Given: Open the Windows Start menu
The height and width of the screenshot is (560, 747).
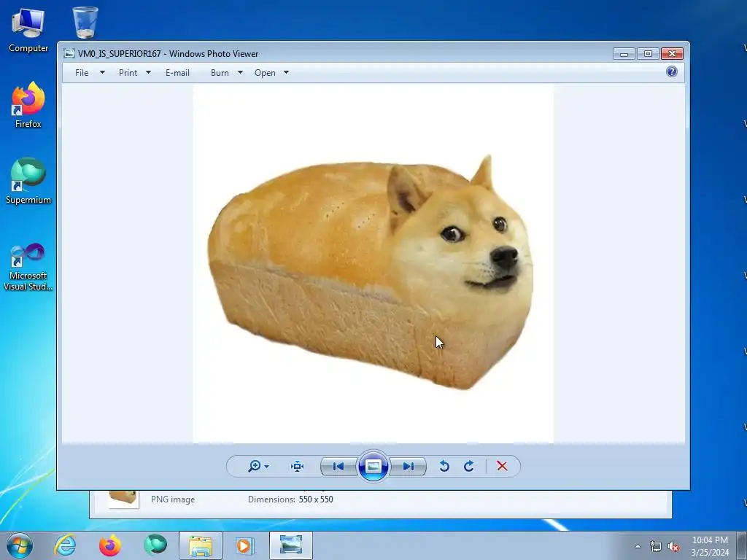Looking at the screenshot, I should coord(20,545).
